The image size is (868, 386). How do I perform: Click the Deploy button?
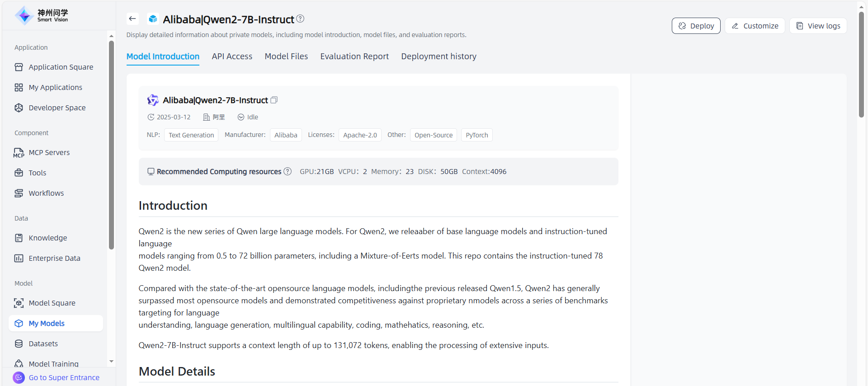coord(696,26)
